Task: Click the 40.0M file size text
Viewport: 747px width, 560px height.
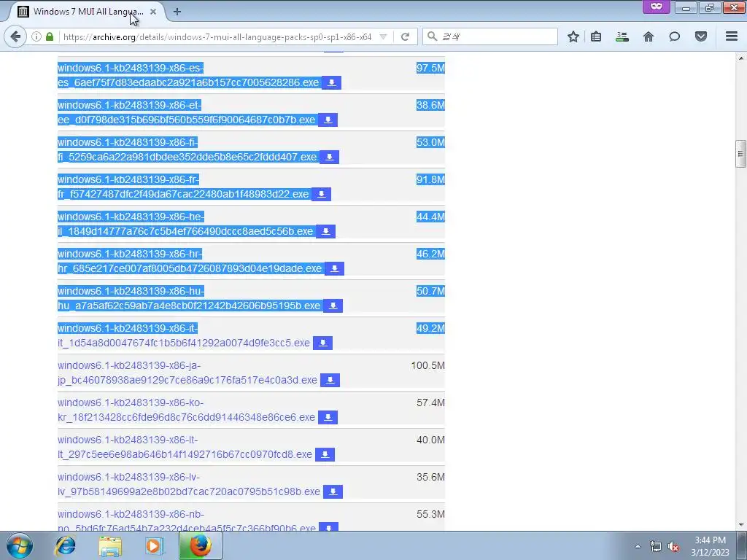Action: pos(430,440)
